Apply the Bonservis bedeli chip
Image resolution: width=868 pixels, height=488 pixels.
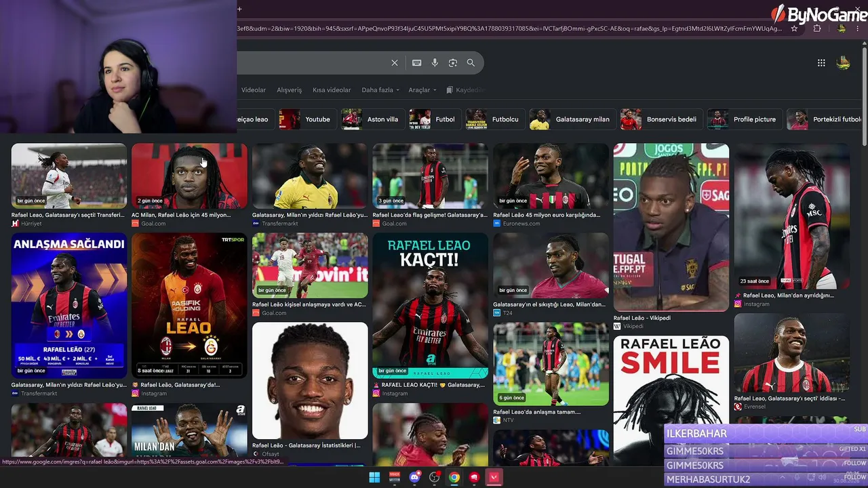coord(661,119)
